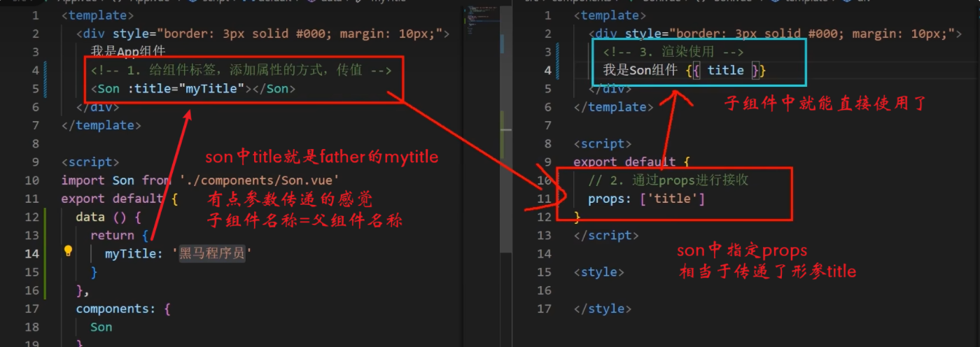
Task: Click 'title' inside the mustache braces
Action: tap(725, 70)
